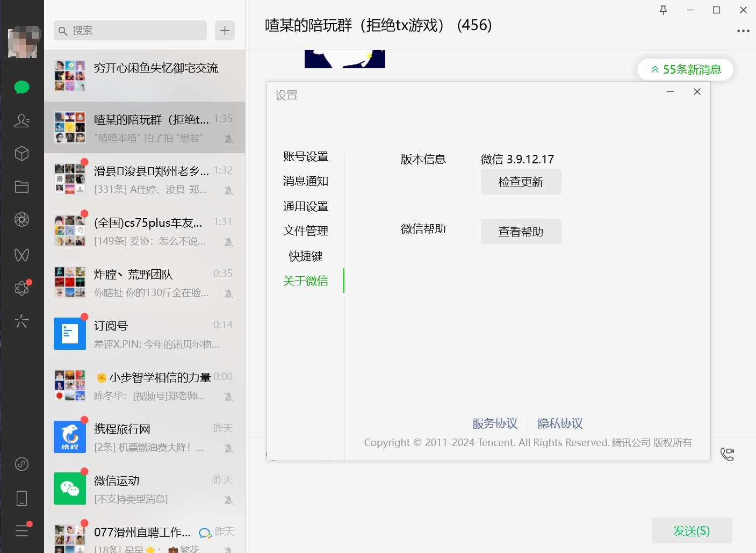Open the Moments camera-aperture icon
Viewport: 756px width, 553px height.
(21, 219)
